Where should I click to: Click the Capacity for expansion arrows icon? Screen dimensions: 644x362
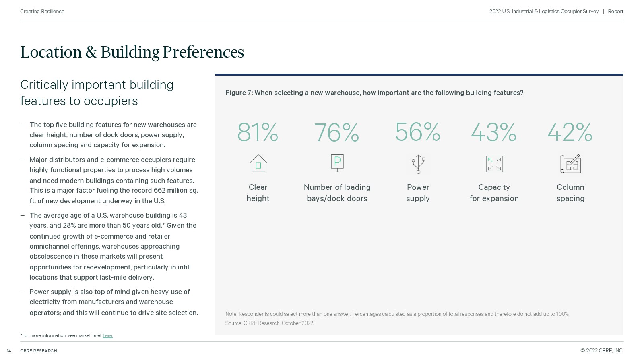[494, 164]
